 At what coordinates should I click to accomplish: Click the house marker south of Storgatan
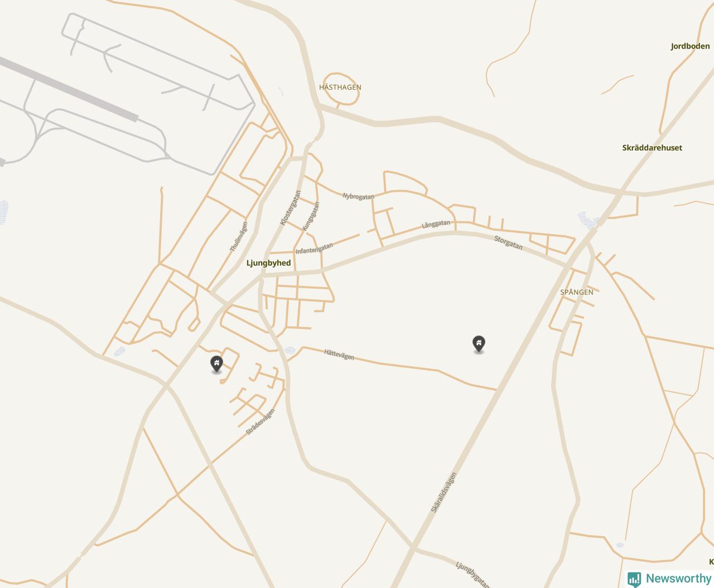tap(479, 344)
